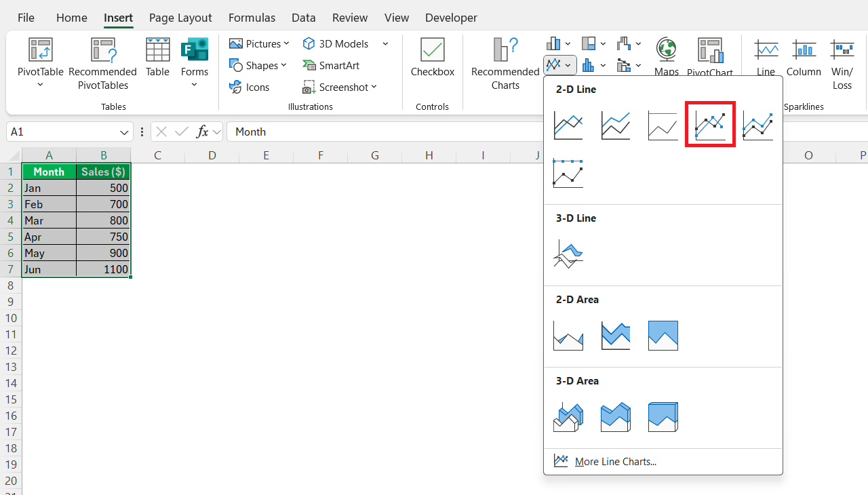The image size is (868, 495).
Task: Open the Insert Statistic Chart dropdown
Action: coord(593,65)
